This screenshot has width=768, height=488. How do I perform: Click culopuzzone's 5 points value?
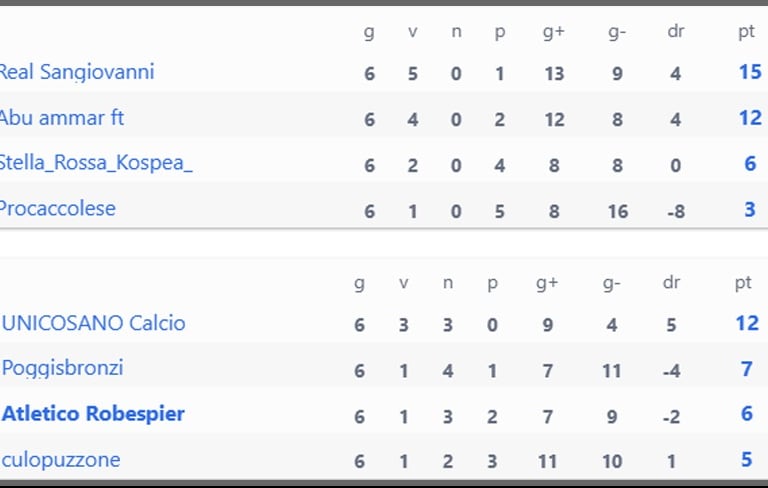pyautogui.click(x=746, y=460)
